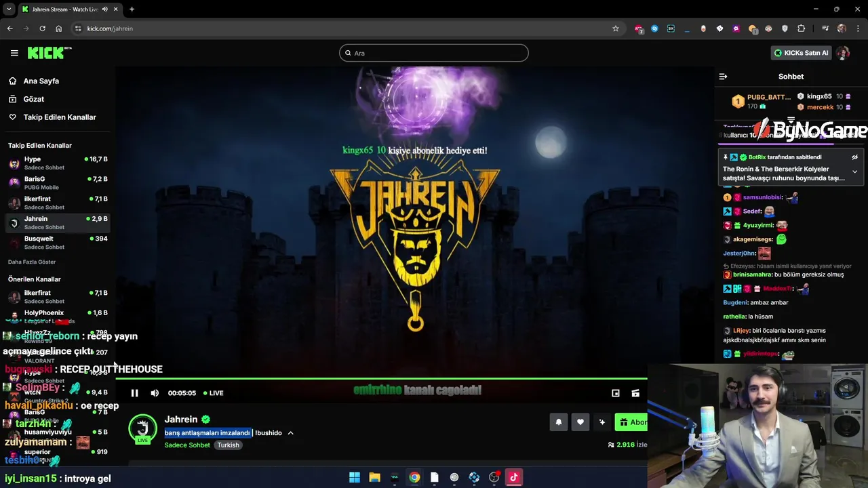Open TikTok app from taskbar

point(513,477)
